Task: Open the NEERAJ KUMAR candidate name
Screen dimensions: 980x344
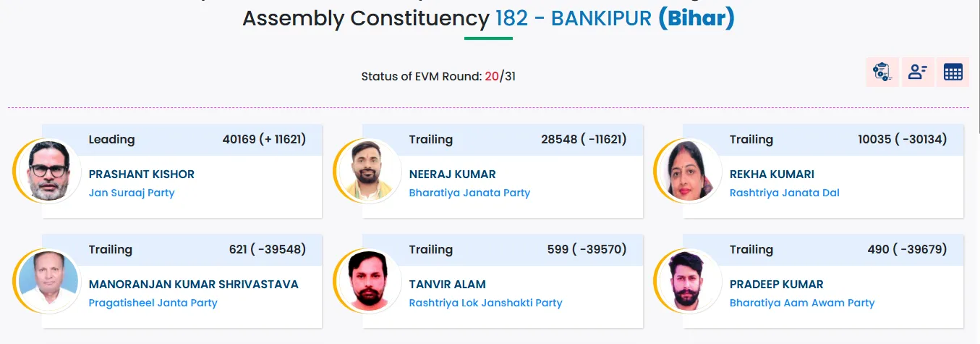Action: point(453,175)
